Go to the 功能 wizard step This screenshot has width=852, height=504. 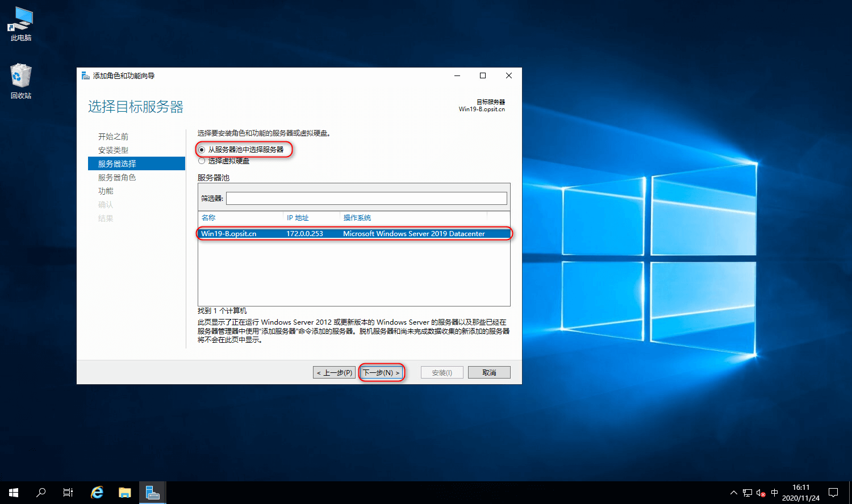tap(106, 191)
